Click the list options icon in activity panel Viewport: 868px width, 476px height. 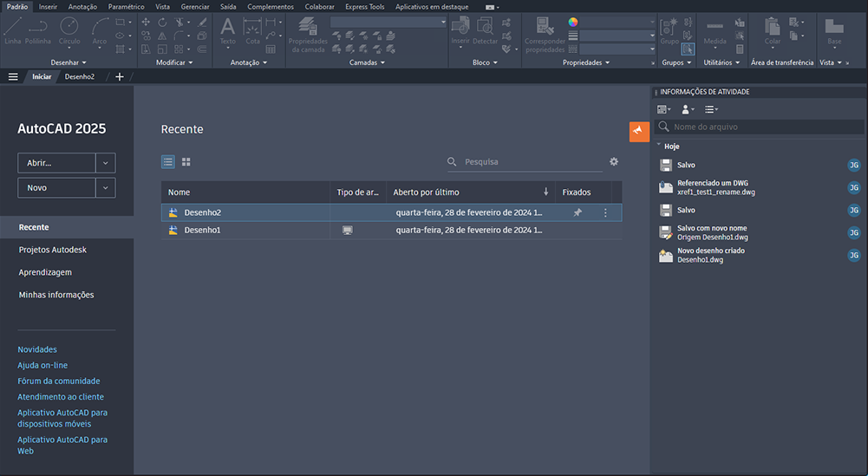pyautogui.click(x=711, y=109)
